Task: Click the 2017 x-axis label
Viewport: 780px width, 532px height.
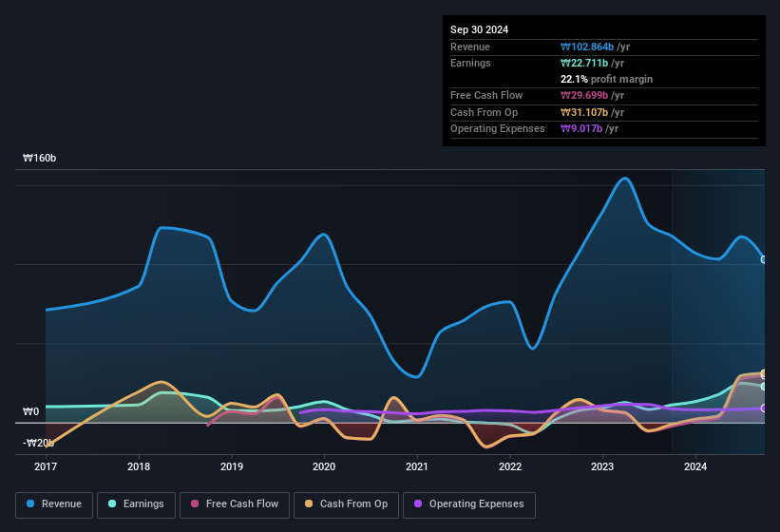Action: coord(46,466)
